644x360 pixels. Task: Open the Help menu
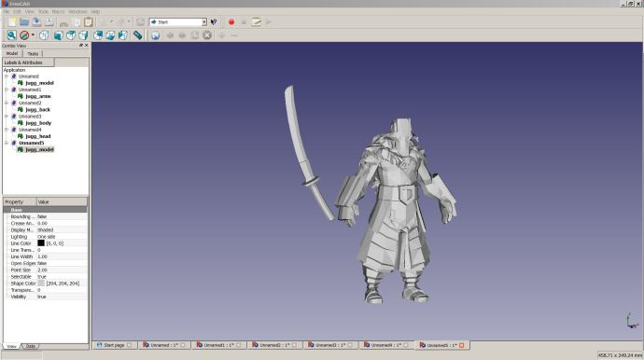pyautogui.click(x=95, y=11)
